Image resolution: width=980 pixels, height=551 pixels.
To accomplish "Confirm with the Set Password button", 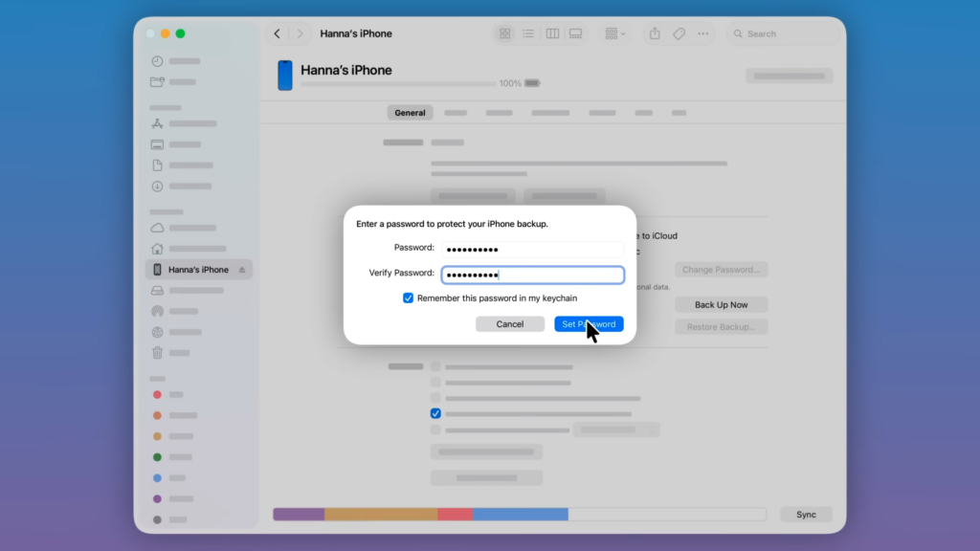I will [589, 323].
